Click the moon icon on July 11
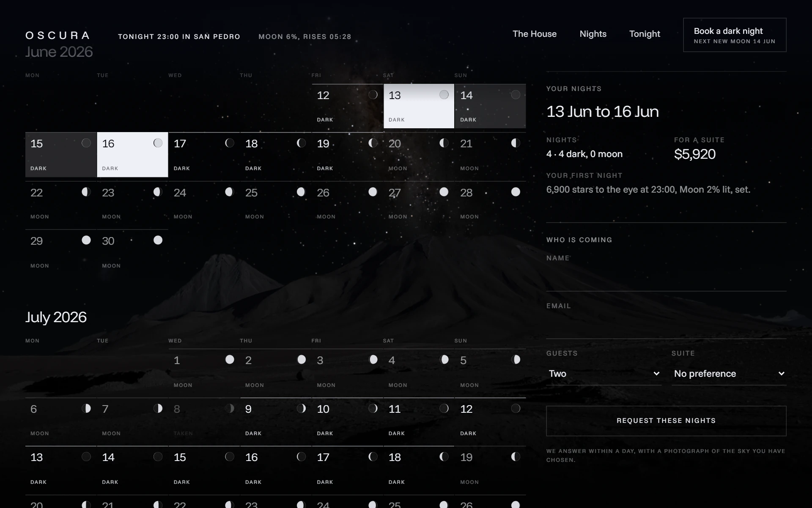 click(444, 409)
